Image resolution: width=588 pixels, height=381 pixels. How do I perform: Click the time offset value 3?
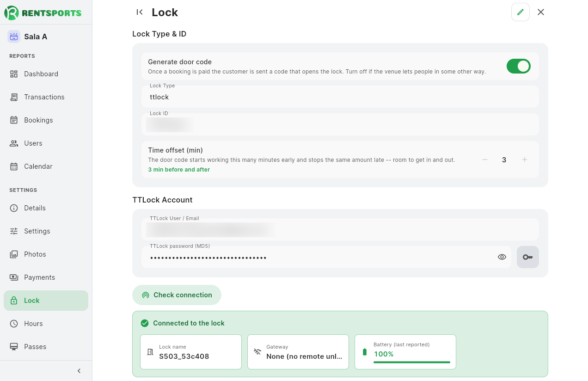504,160
